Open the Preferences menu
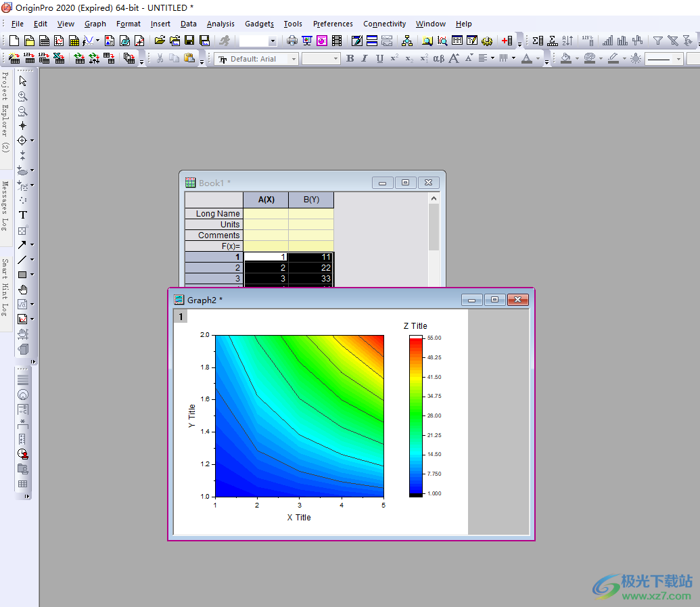 coord(333,24)
